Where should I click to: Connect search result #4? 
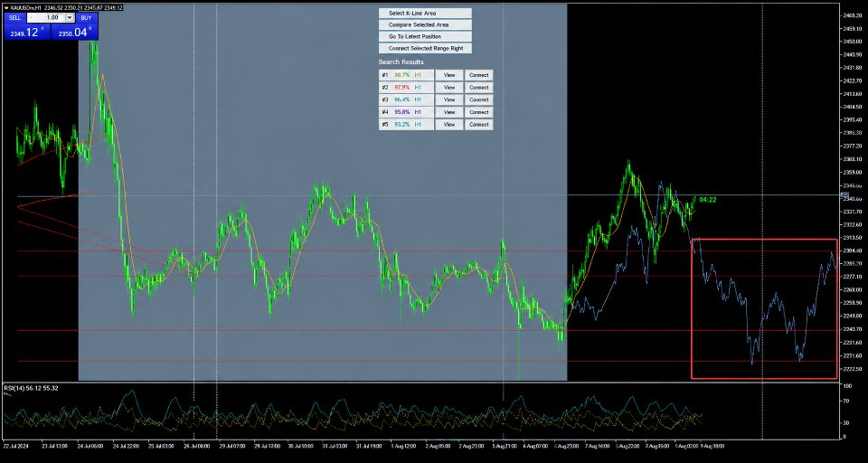tap(479, 112)
